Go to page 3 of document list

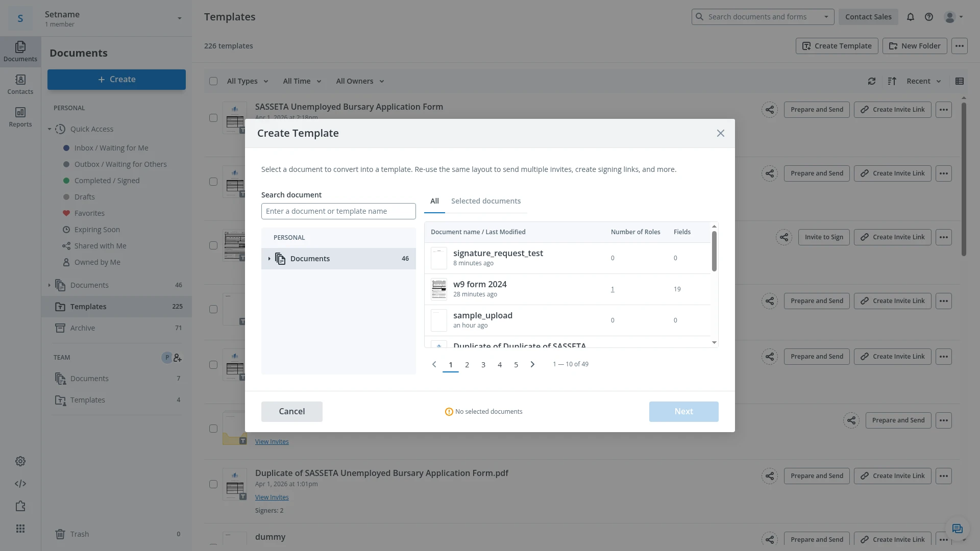[x=483, y=364]
